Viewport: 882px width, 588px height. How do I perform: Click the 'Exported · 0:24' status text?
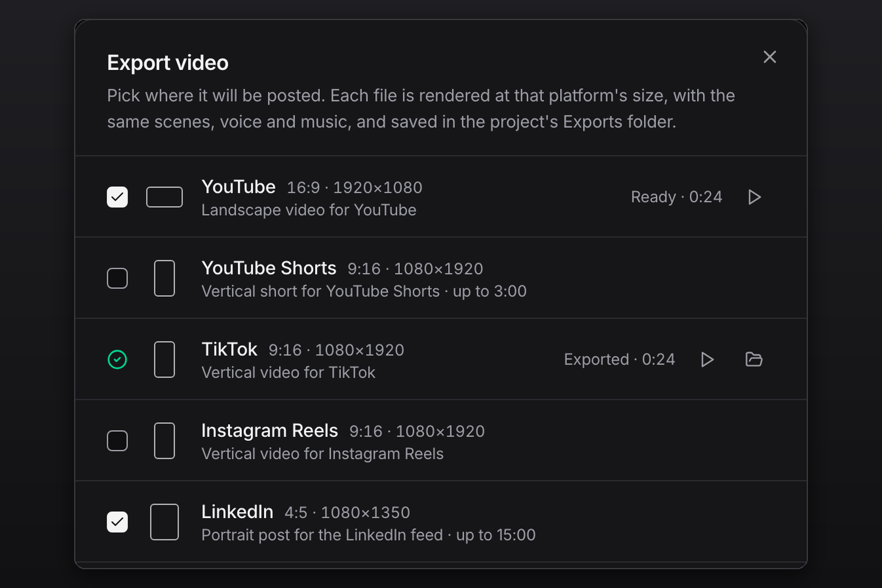point(619,359)
